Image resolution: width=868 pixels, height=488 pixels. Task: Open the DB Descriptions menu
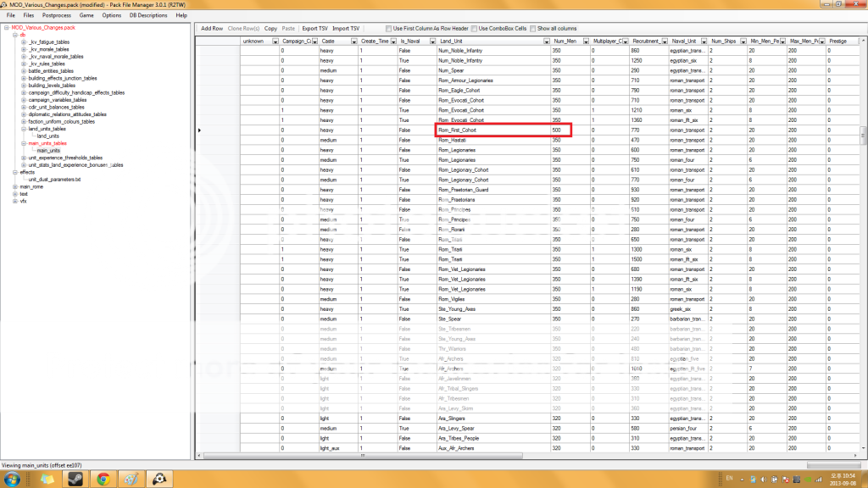click(x=147, y=15)
